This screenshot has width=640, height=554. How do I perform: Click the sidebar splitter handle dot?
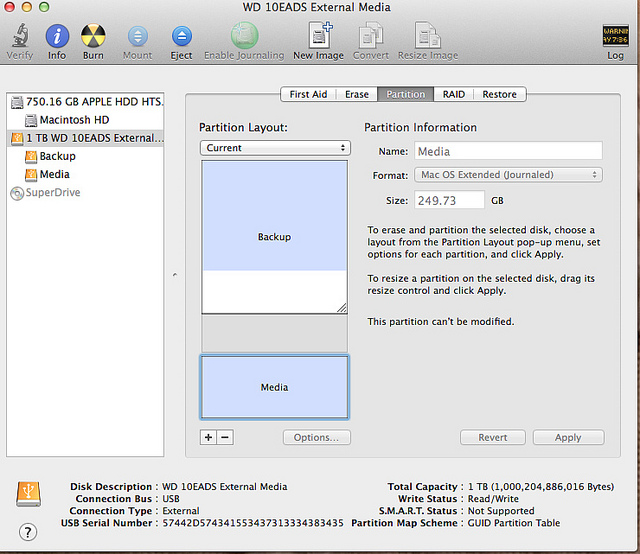coord(175,275)
